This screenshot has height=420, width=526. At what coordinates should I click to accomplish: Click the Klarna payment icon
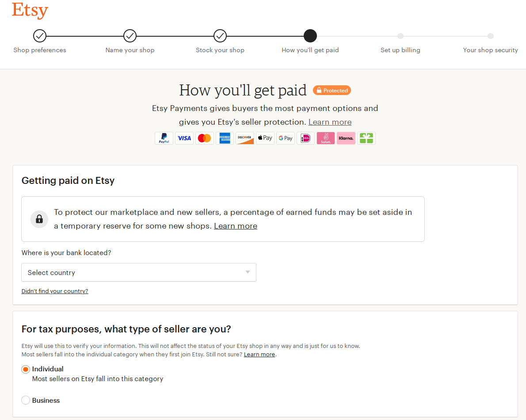pyautogui.click(x=346, y=138)
